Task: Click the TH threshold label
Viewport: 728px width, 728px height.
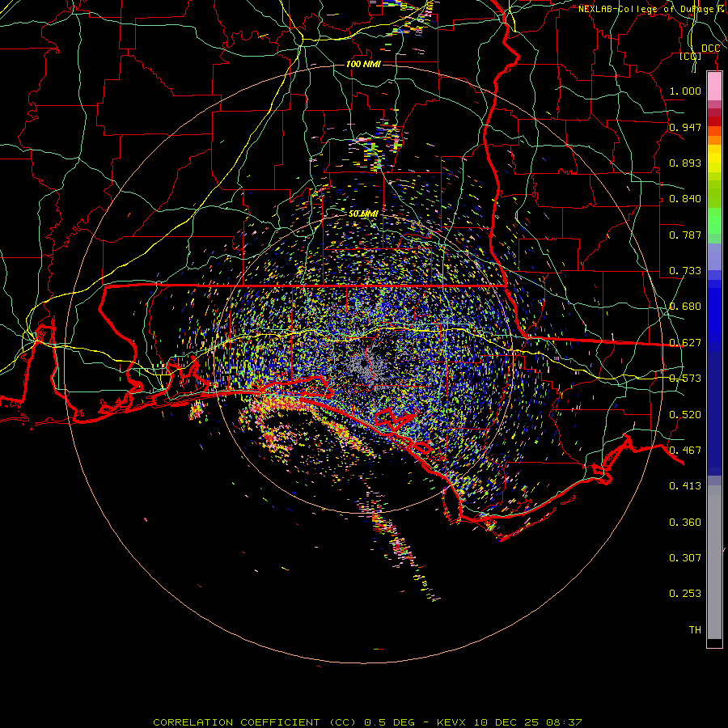Action: 695,630
